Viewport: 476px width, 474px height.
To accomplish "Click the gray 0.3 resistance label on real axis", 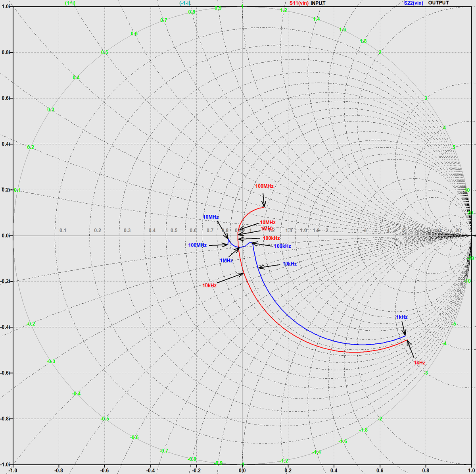I will 127,231.
